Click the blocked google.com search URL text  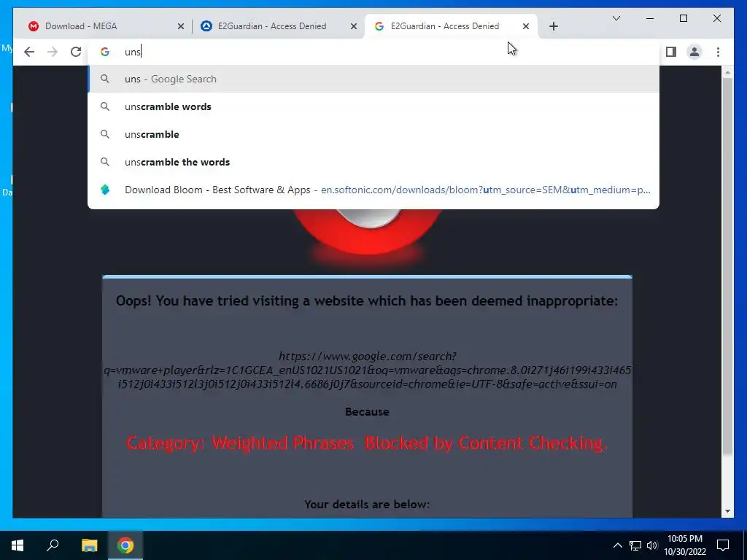click(x=368, y=370)
